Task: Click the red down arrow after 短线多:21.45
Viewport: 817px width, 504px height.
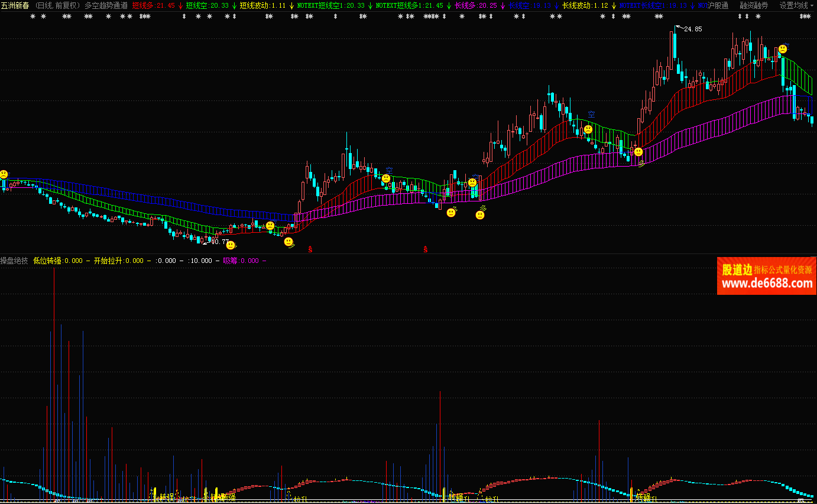Action: tap(180, 5)
